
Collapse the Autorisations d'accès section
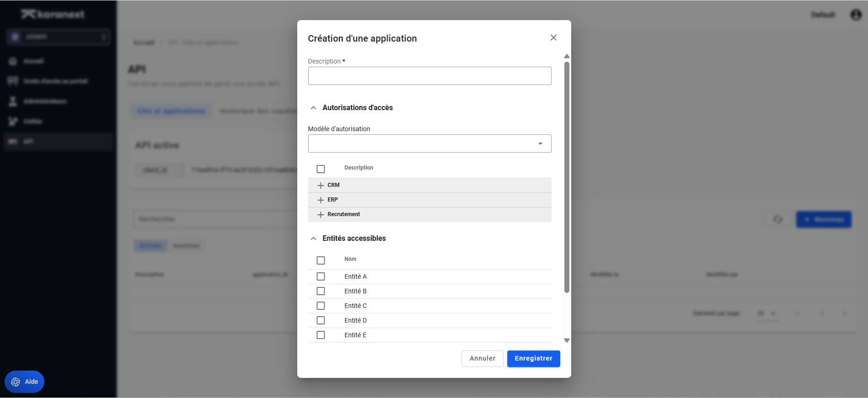(x=313, y=108)
